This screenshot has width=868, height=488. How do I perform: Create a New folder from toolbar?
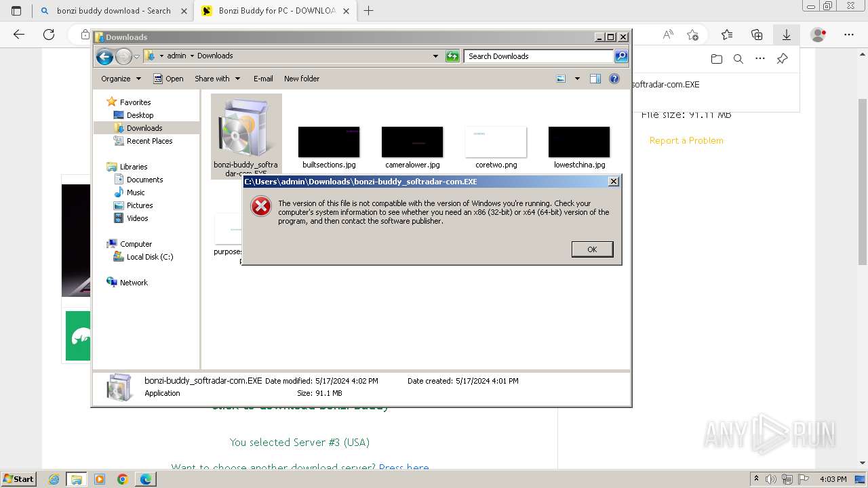click(x=302, y=79)
